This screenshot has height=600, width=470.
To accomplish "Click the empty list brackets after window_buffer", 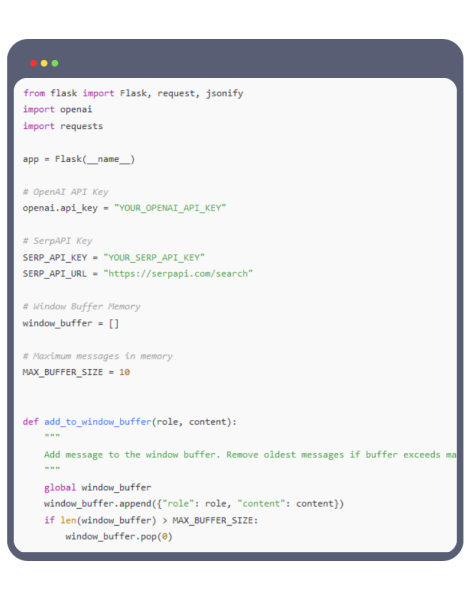I will 114,323.
